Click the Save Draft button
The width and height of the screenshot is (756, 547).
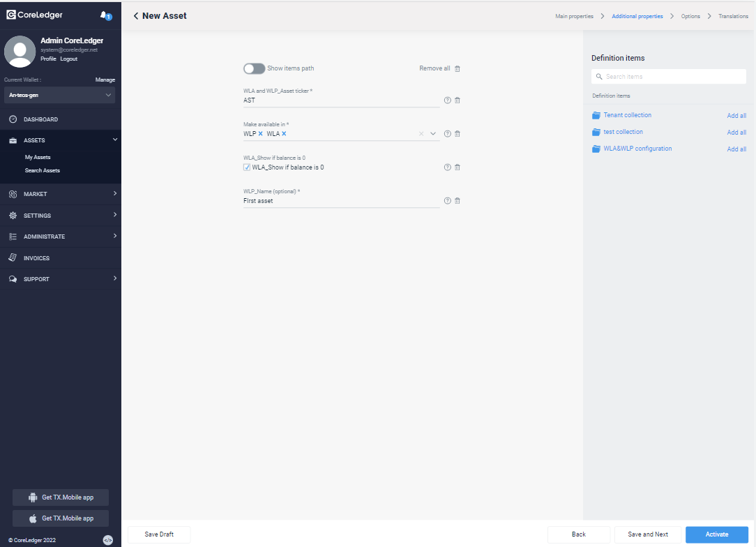tap(159, 534)
